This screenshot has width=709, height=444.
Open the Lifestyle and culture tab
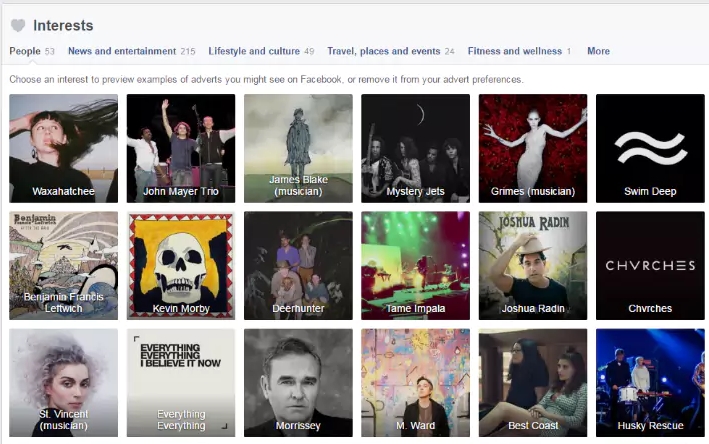coord(261,51)
